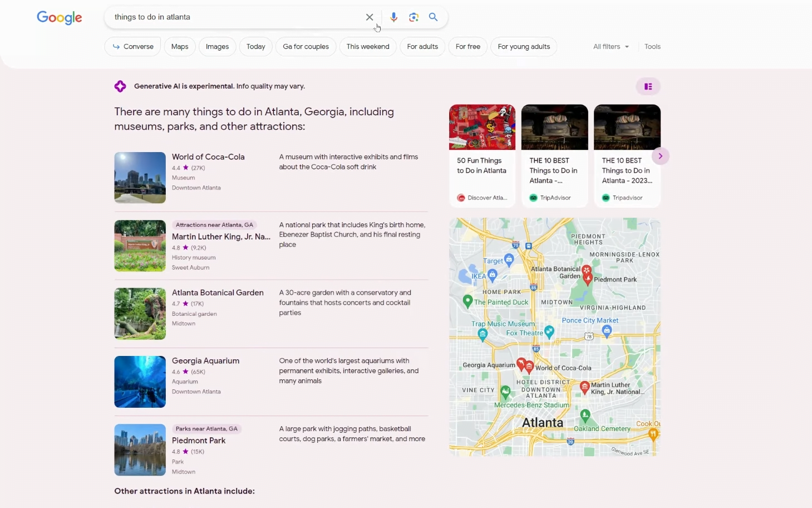Apply the This weekend filter chip
This screenshot has width=812, height=508.
(x=367, y=47)
